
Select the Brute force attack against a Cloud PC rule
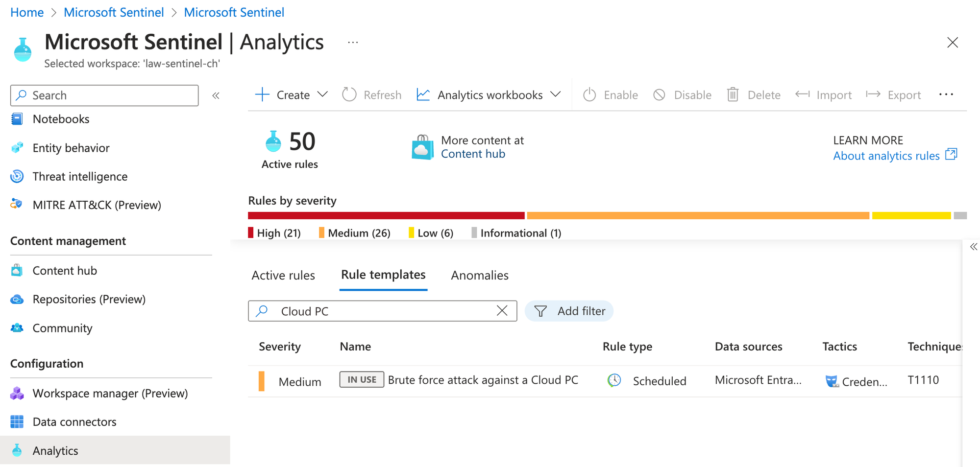[483, 380]
